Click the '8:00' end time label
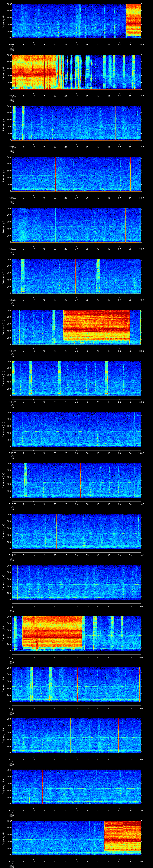Viewport: 153px width, 868px height. [141, 351]
